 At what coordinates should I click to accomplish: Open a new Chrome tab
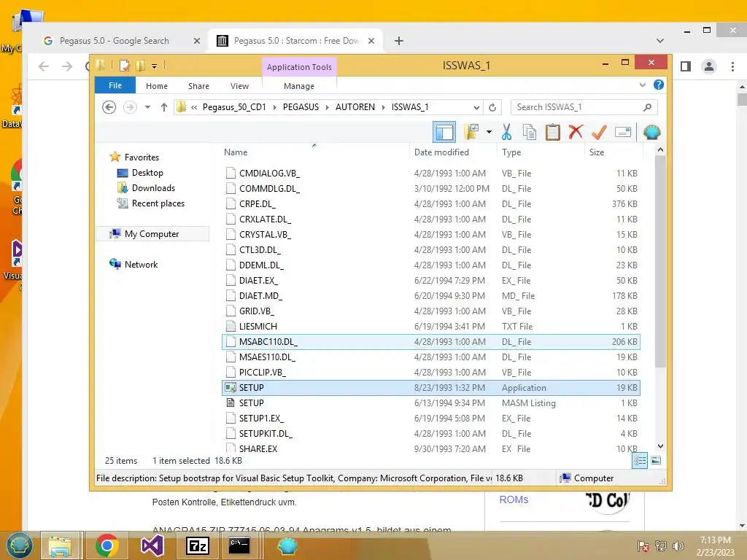[x=399, y=41]
